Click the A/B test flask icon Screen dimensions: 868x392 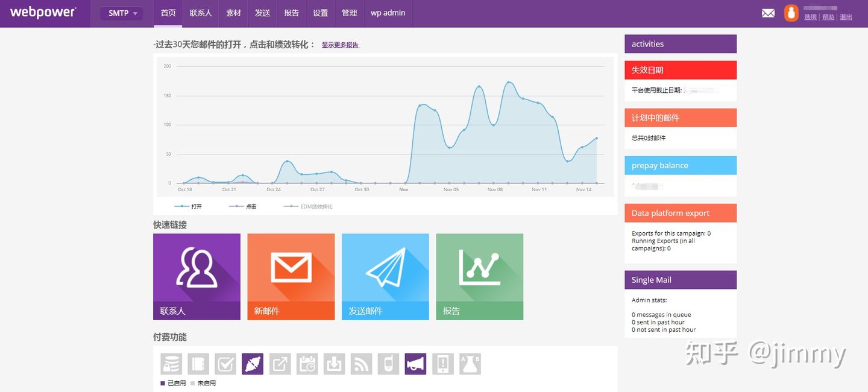(x=470, y=364)
